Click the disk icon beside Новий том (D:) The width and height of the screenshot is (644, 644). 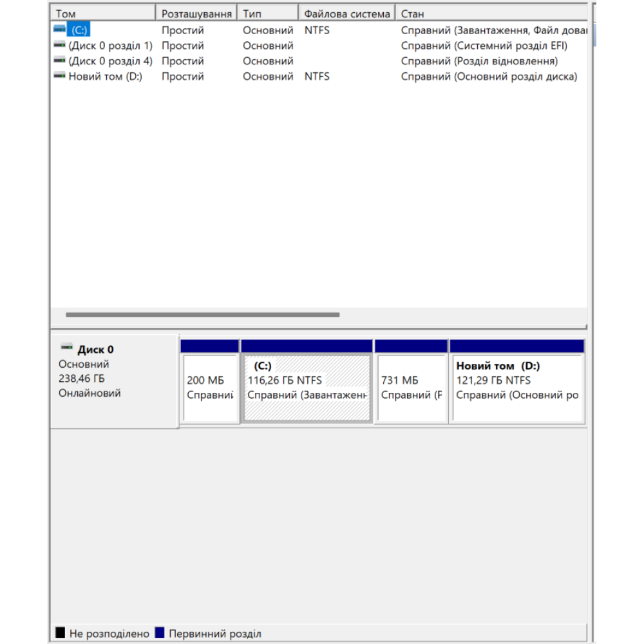[59, 76]
